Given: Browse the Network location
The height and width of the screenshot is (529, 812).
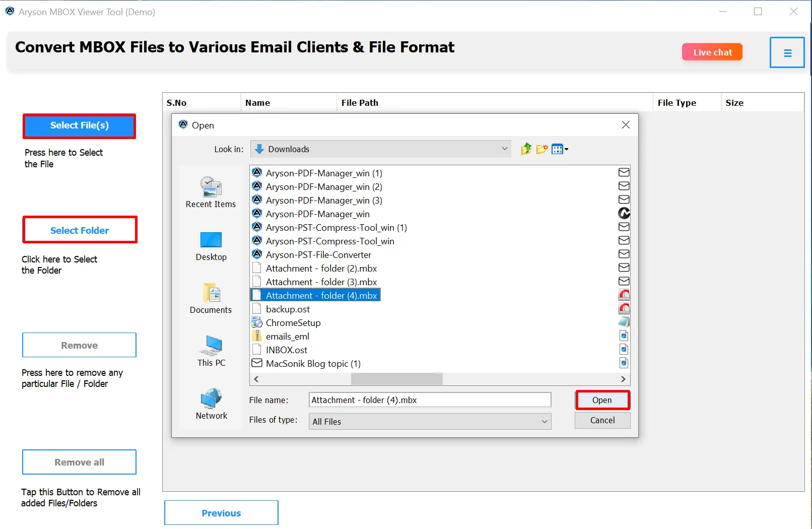Looking at the screenshot, I should click(x=211, y=404).
